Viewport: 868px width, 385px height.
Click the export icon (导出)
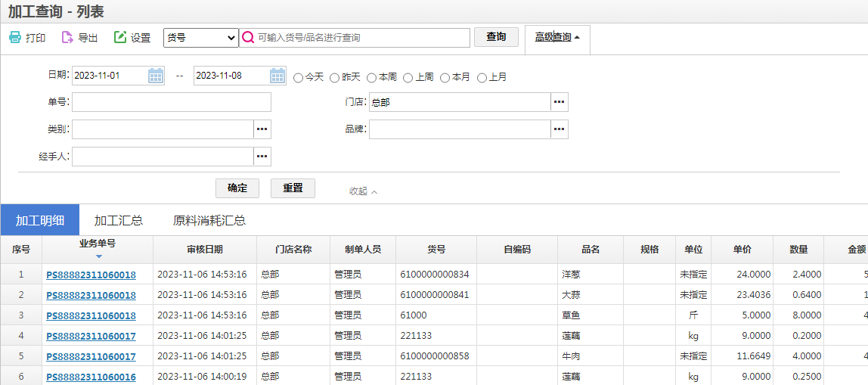[67, 38]
